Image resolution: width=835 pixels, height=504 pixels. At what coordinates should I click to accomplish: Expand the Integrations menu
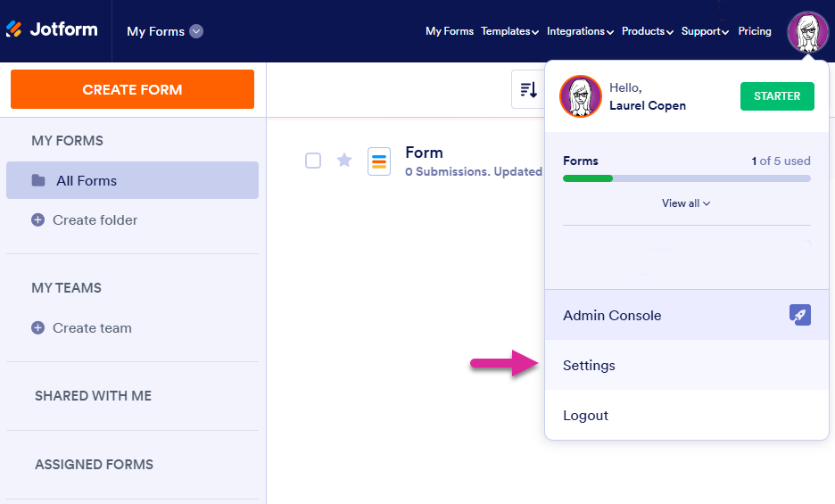(580, 31)
